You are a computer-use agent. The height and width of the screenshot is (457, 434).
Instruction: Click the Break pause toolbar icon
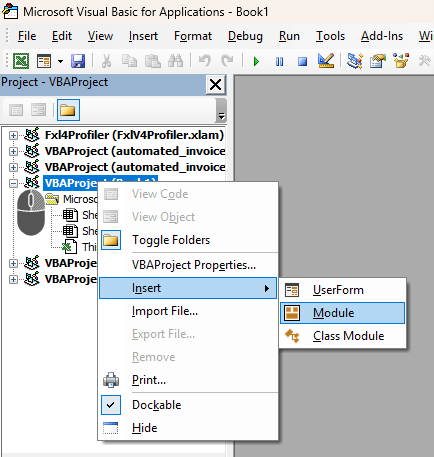279,62
